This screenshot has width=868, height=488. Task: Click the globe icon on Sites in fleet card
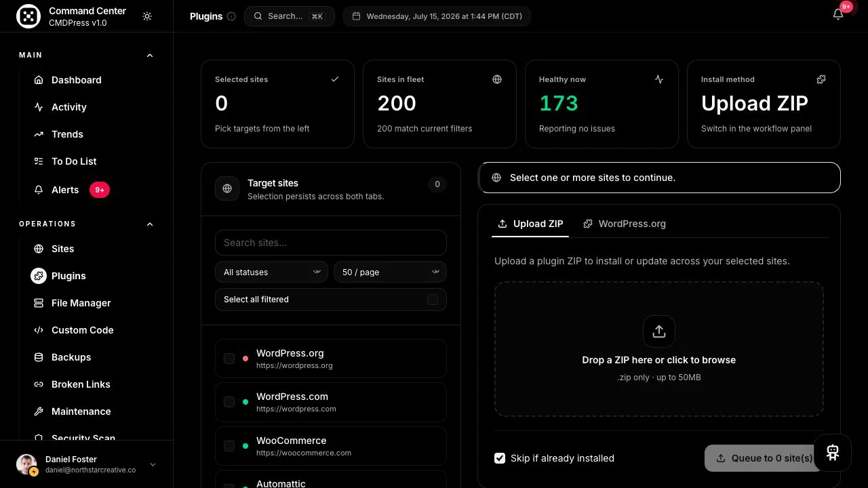[x=497, y=79]
